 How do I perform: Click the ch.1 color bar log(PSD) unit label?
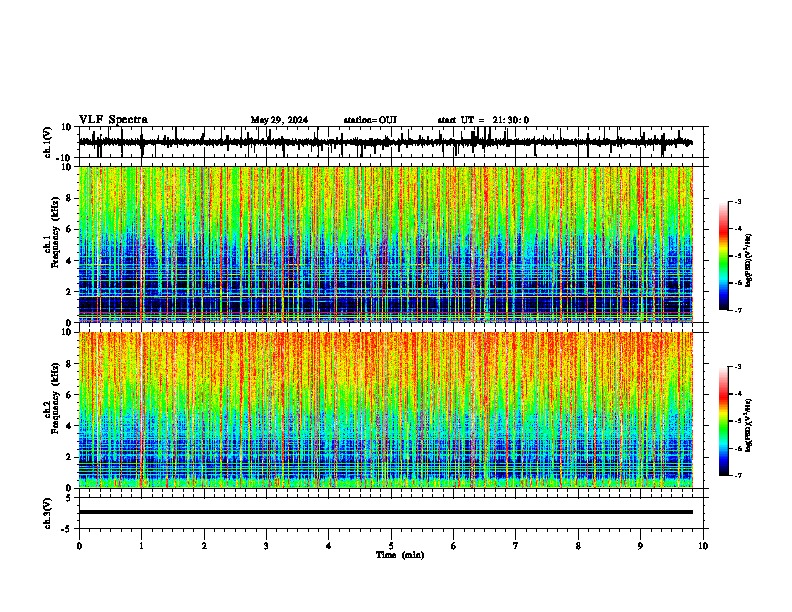click(x=748, y=260)
